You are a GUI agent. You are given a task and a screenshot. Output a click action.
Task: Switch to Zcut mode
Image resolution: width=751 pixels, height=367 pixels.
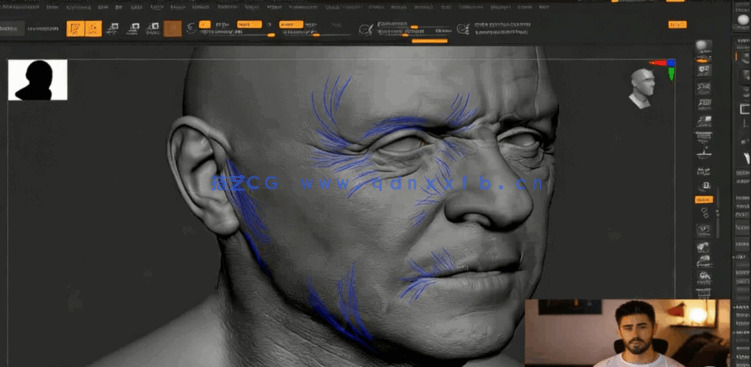pyautogui.click(x=336, y=24)
